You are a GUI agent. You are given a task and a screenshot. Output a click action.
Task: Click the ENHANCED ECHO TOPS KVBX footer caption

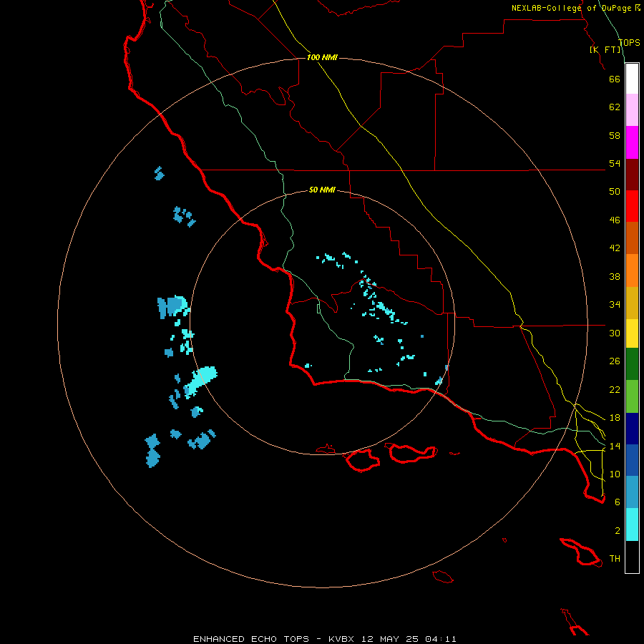(x=324, y=639)
